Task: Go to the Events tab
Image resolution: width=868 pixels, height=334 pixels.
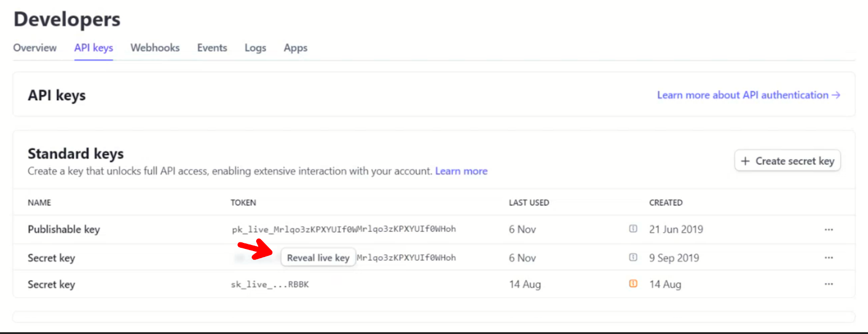Action: click(x=212, y=48)
